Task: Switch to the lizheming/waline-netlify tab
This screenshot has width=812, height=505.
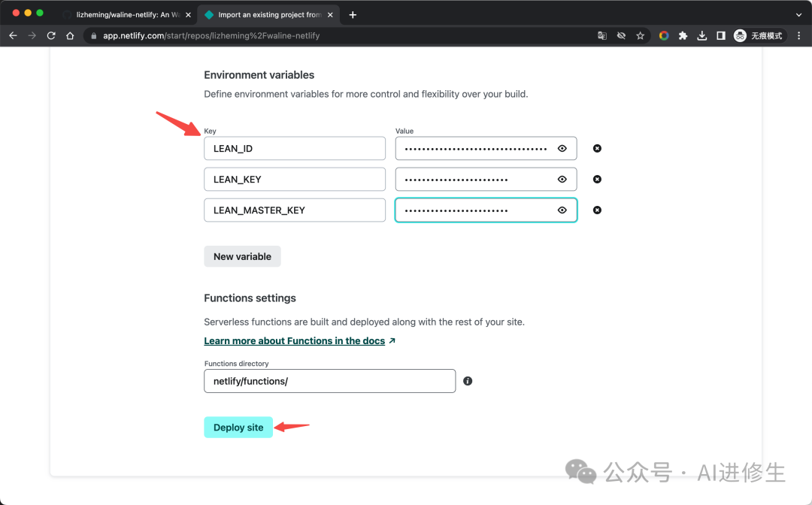Action: point(124,14)
